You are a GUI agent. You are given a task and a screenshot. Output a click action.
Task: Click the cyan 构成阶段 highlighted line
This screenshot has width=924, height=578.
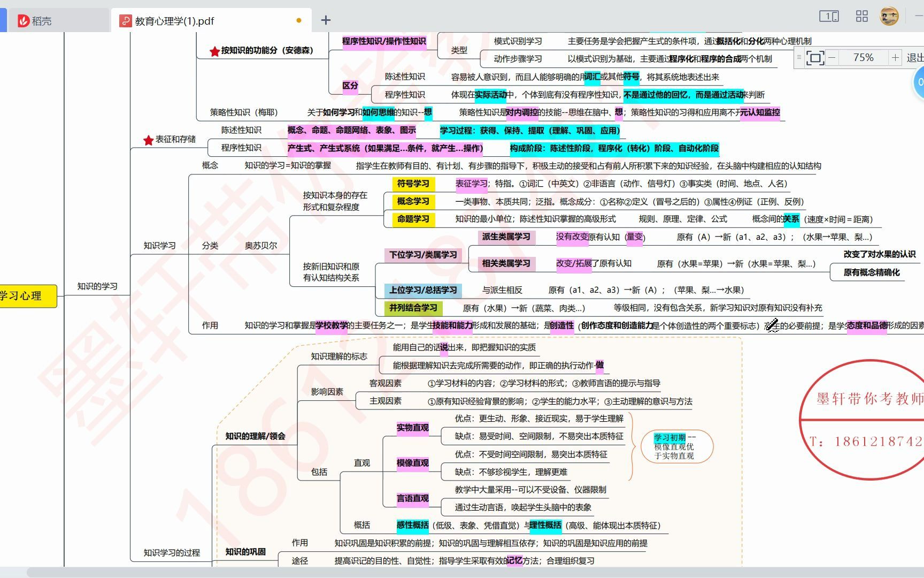point(614,148)
